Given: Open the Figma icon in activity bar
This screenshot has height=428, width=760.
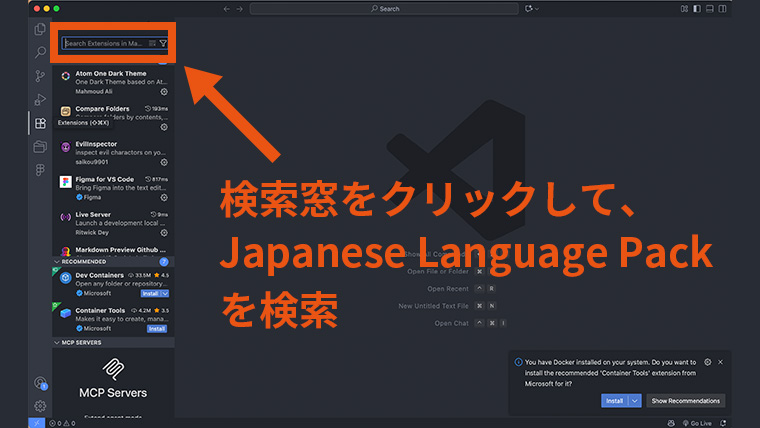Looking at the screenshot, I should pyautogui.click(x=40, y=170).
